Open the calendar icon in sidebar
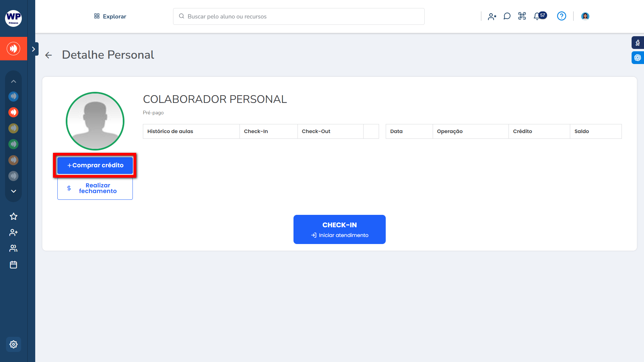Screen dimensions: 644x362 tap(13, 265)
